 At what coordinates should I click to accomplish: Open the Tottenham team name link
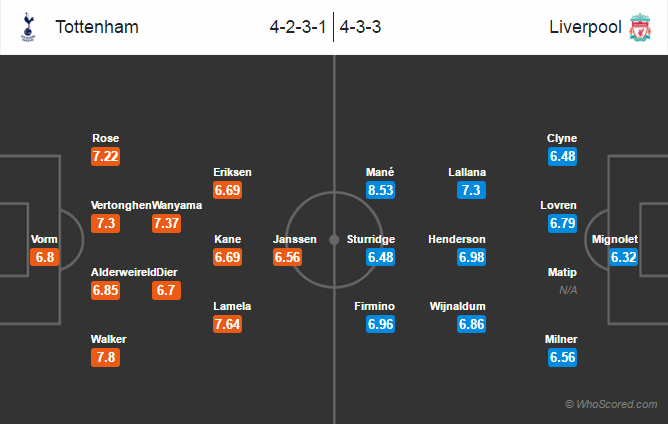tap(97, 27)
